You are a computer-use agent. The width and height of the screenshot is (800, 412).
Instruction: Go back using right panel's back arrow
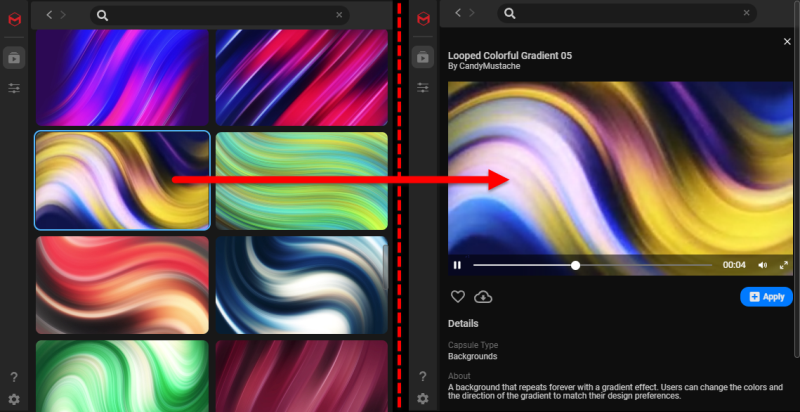pyautogui.click(x=458, y=13)
